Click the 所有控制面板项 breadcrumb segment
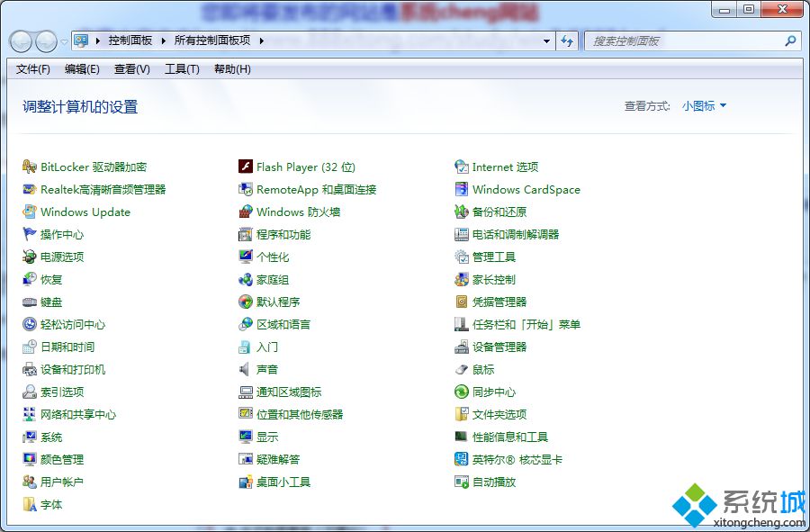This screenshot has height=532, width=810. click(212, 41)
